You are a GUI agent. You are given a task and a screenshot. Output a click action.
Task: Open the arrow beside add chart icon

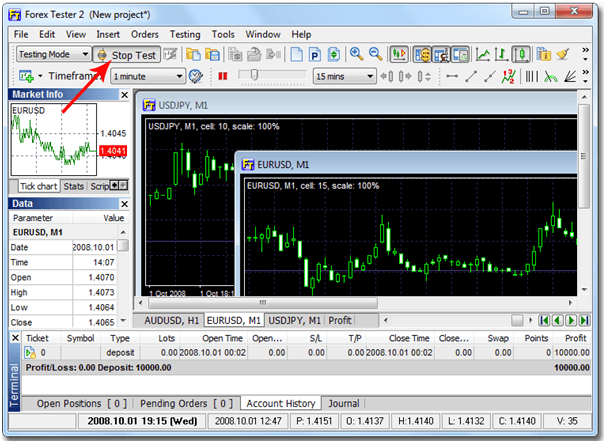(40, 76)
